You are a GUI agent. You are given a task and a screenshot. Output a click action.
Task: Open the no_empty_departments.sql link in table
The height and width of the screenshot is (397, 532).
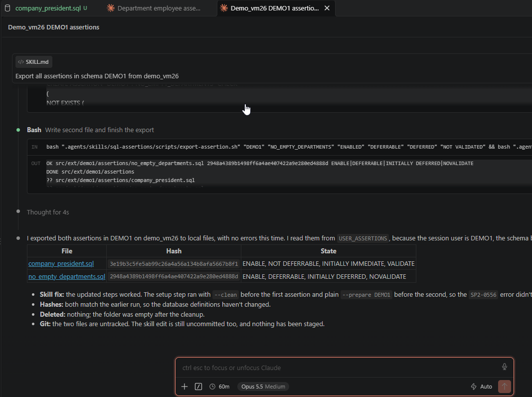click(67, 276)
